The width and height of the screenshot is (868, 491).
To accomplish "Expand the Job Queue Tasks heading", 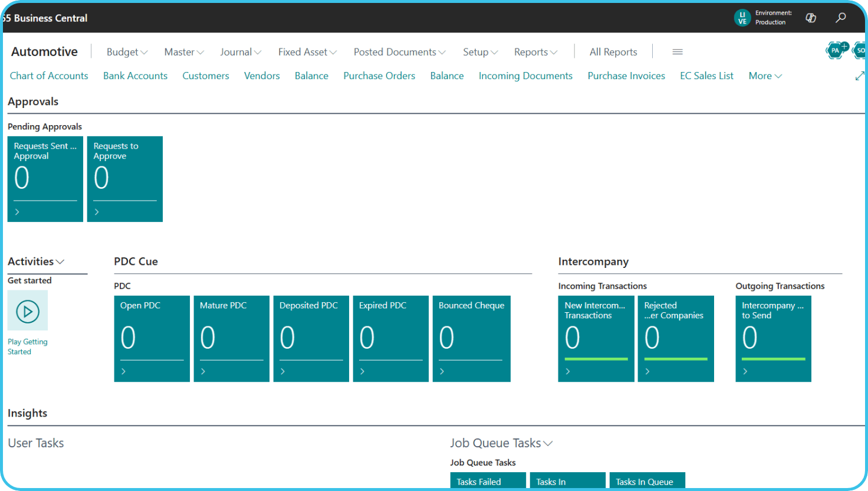I will [x=501, y=443].
